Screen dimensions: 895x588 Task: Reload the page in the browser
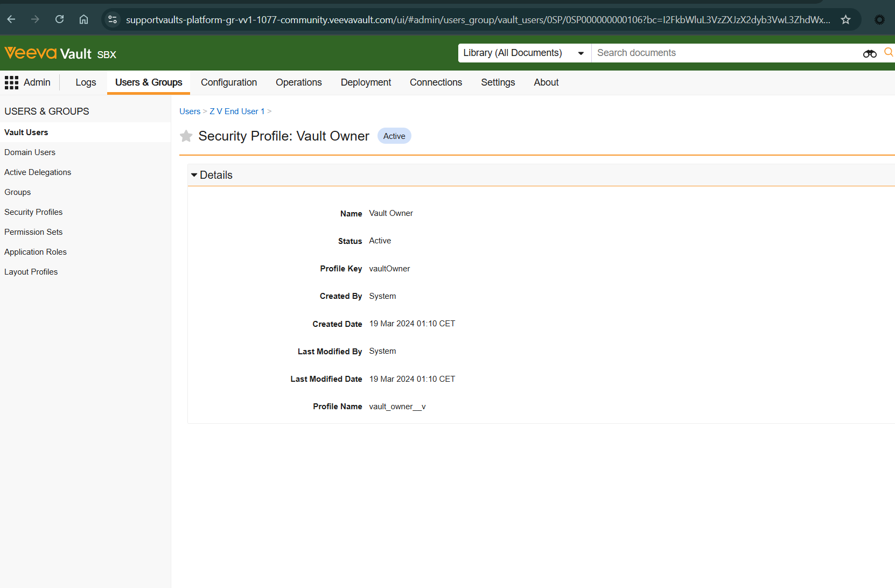pos(60,20)
